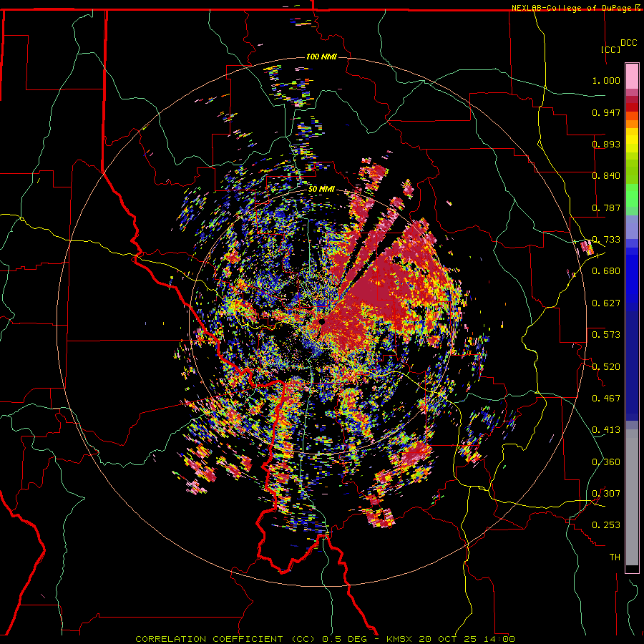Click the 0.573 legend value
644x644 pixels.
(x=606, y=335)
